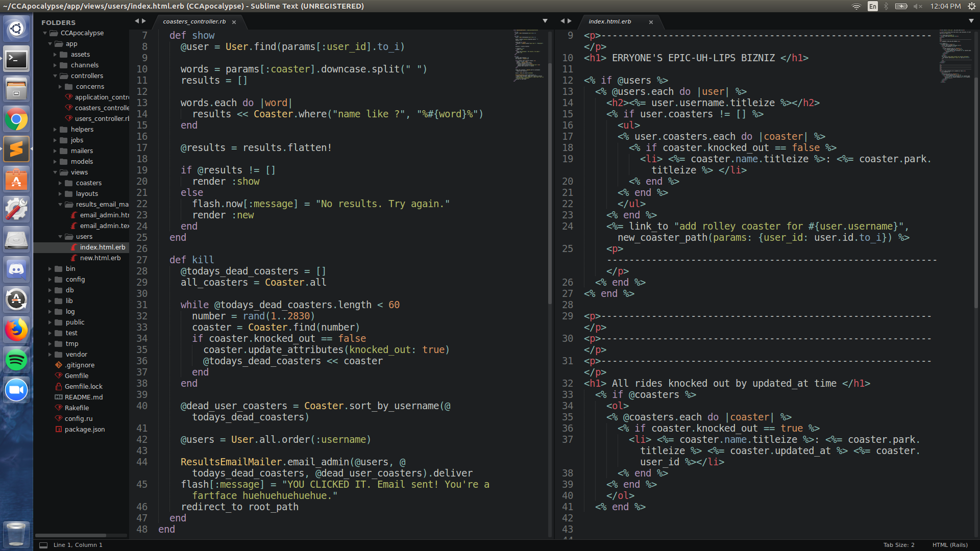Image resolution: width=980 pixels, height=551 pixels.
Task: Open Sublime Text from the dock
Action: (16, 149)
